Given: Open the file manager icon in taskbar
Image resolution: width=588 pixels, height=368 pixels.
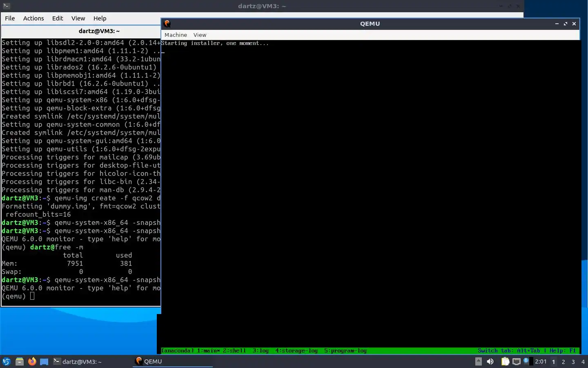Looking at the screenshot, I should point(19,361).
